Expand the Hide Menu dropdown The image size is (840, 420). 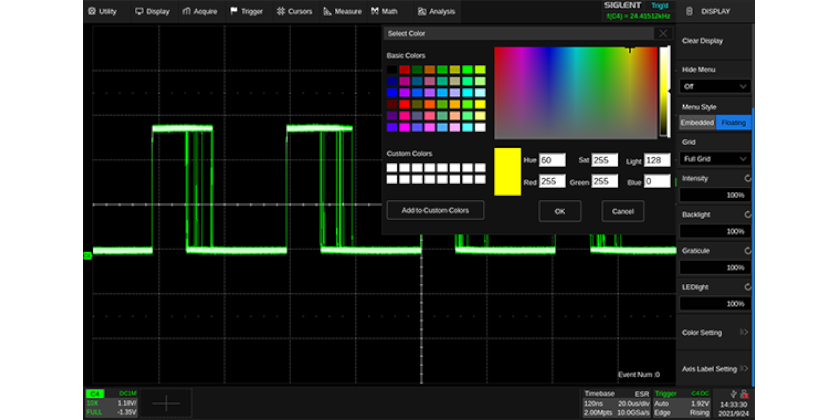pos(715,87)
